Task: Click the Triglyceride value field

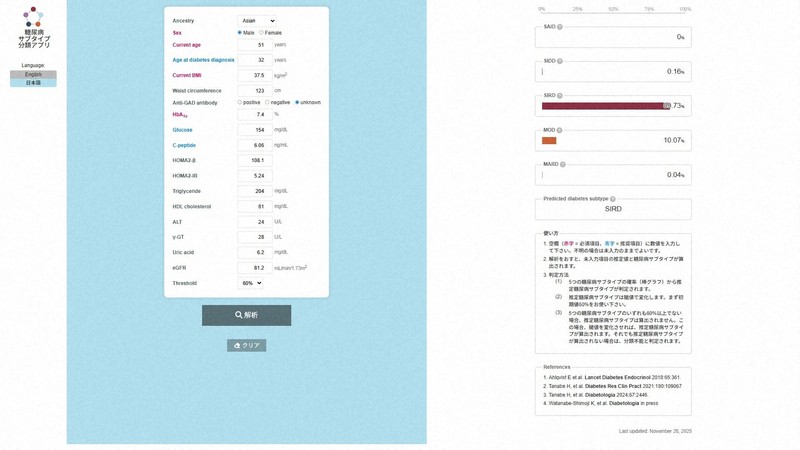Action: coord(254,191)
